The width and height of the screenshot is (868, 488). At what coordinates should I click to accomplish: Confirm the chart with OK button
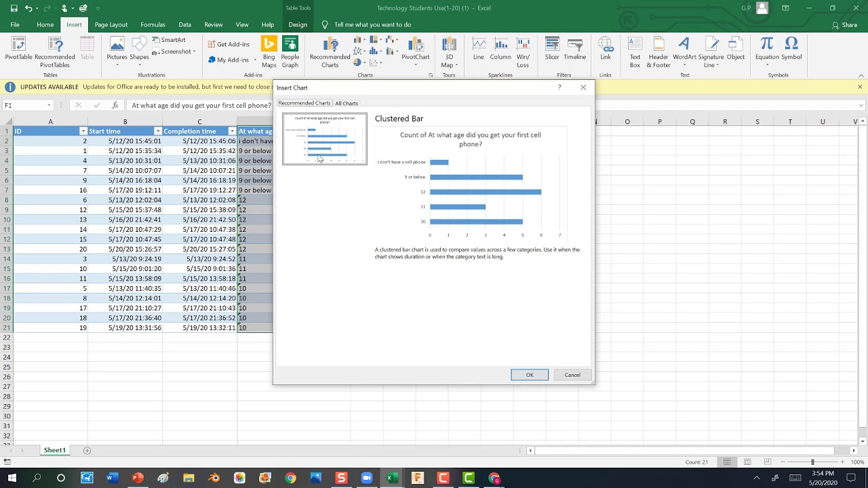(x=530, y=375)
